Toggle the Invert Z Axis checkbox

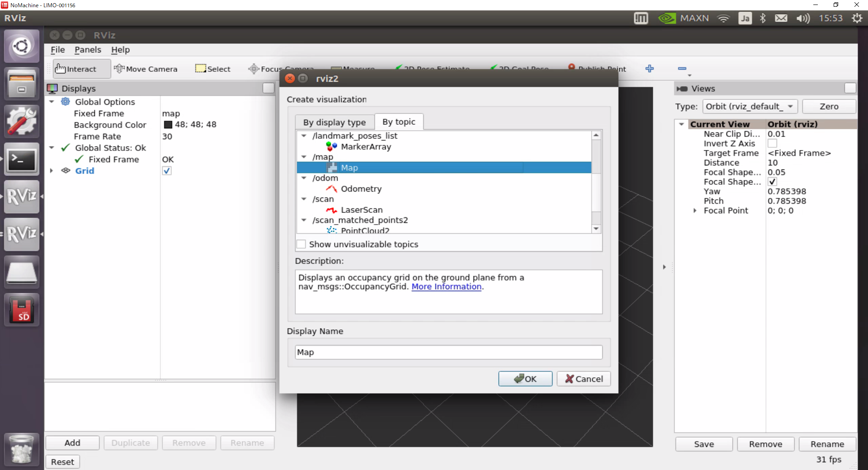772,144
